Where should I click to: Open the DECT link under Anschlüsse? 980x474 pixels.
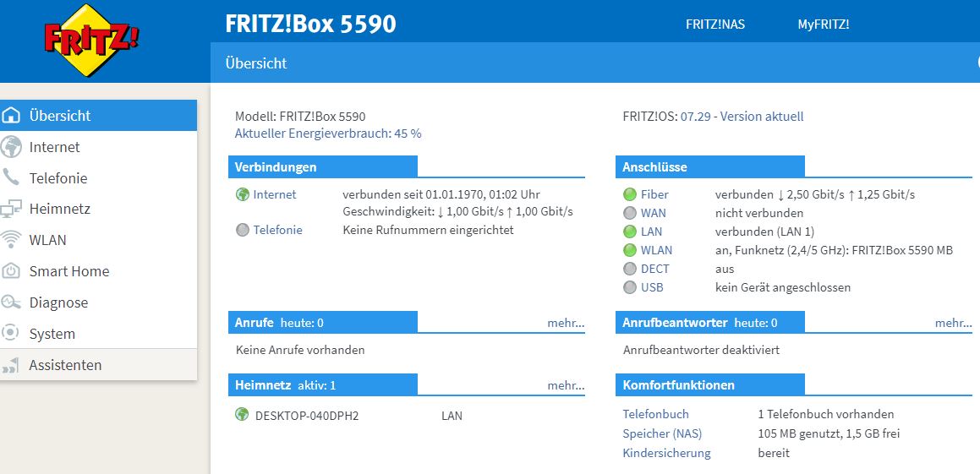655,270
